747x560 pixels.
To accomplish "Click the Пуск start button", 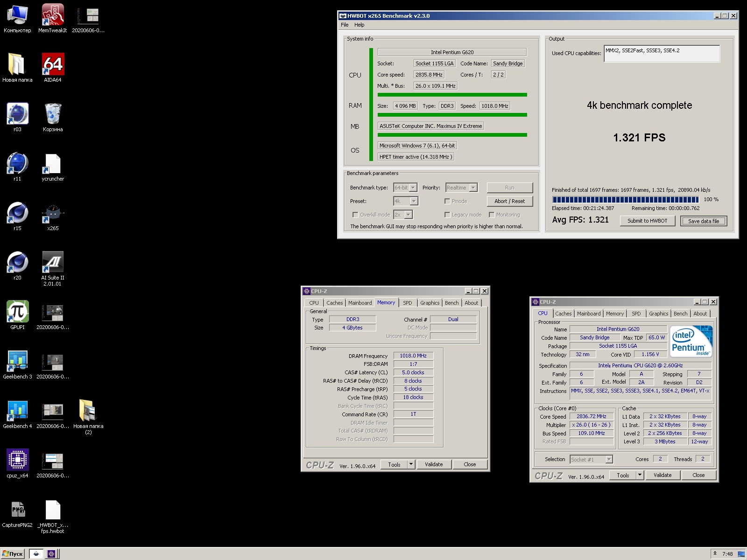I will tap(13, 554).
